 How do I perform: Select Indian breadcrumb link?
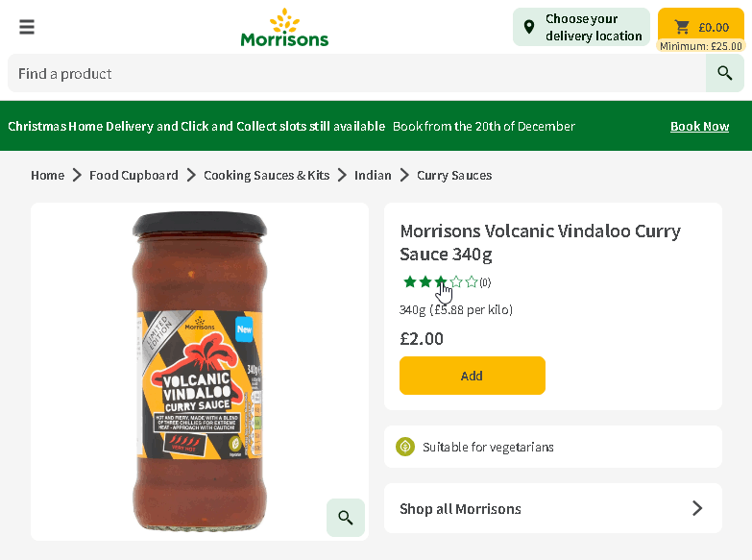coord(373,175)
